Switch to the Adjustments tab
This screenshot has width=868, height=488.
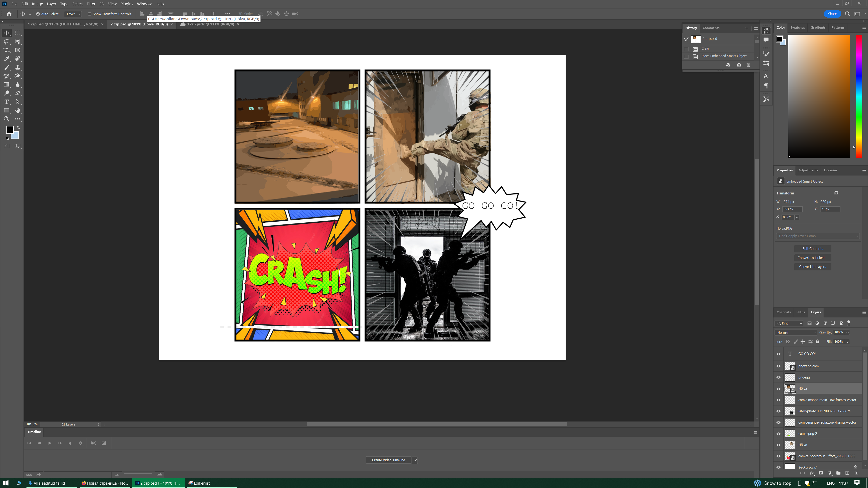[x=808, y=171]
